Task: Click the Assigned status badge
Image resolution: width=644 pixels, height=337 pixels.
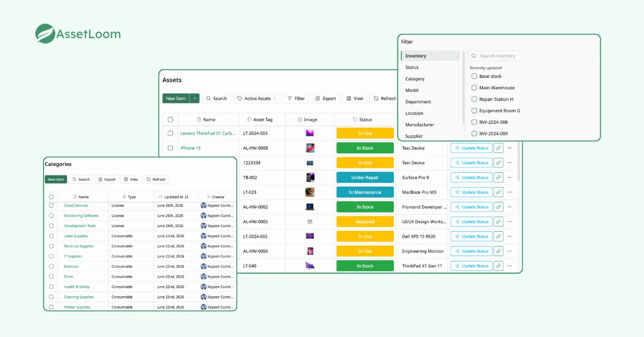Action: (365, 222)
